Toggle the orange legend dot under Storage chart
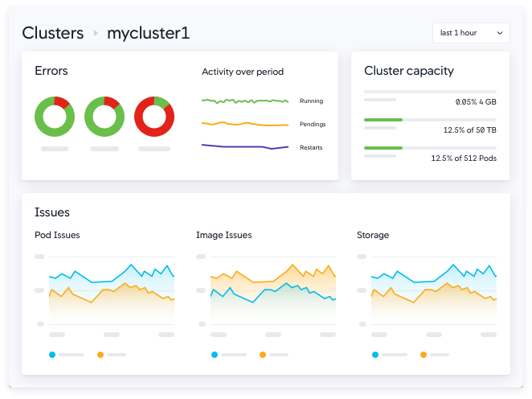This screenshot has height=399, width=532. pyautogui.click(x=424, y=355)
